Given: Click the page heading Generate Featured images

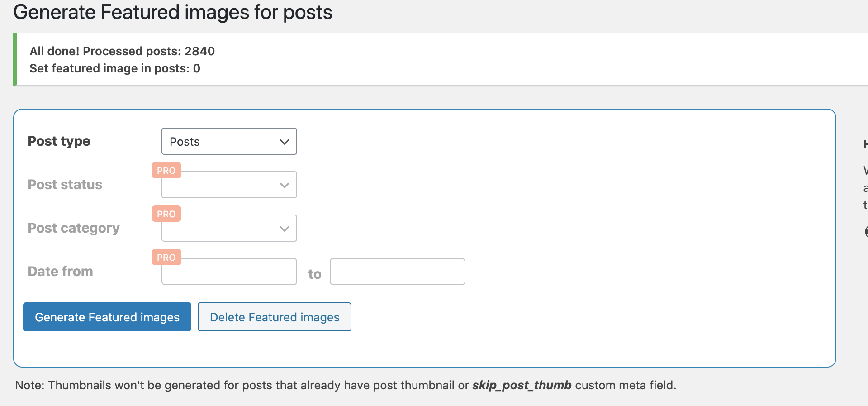Looking at the screenshot, I should click(x=173, y=12).
